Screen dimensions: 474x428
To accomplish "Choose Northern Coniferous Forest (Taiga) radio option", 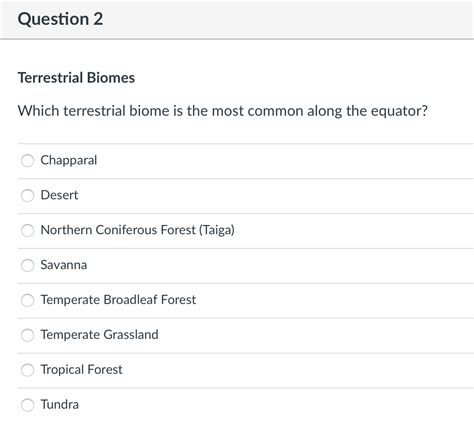I will click(x=27, y=230).
